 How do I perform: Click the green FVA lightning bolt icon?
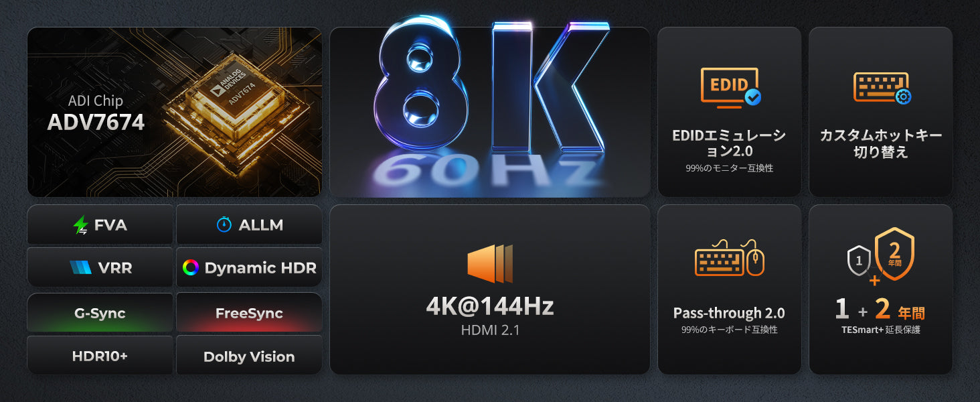(x=81, y=225)
